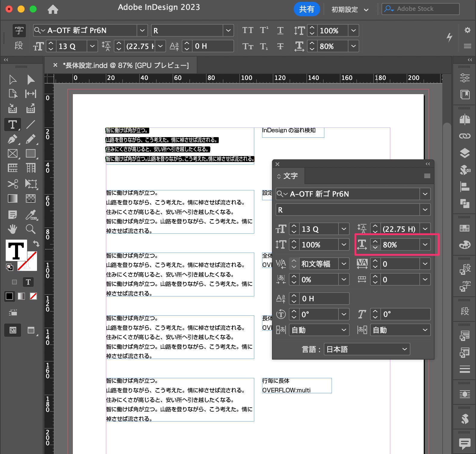Select the Gap tool
The height and width of the screenshot is (454, 476).
point(30,94)
